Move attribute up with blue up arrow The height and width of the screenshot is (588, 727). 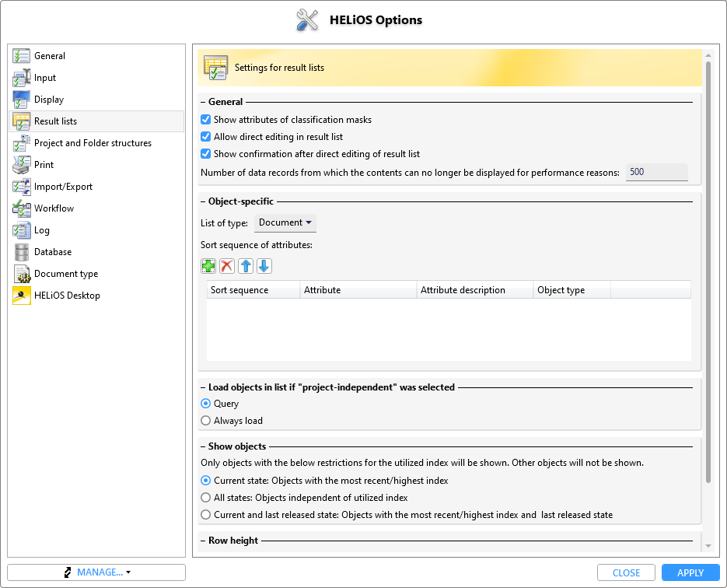point(246,266)
